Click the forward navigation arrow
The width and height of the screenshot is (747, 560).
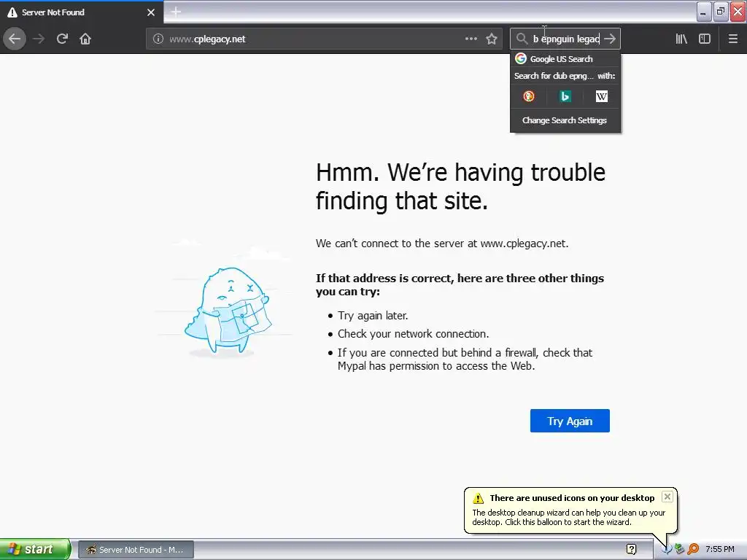pos(39,39)
